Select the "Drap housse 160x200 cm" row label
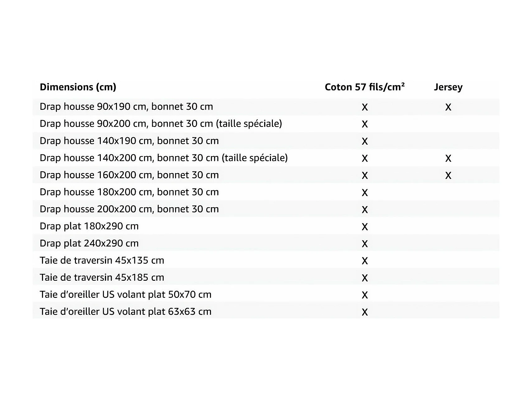Image resolution: width=532 pixels, height=399 pixels. click(x=129, y=175)
